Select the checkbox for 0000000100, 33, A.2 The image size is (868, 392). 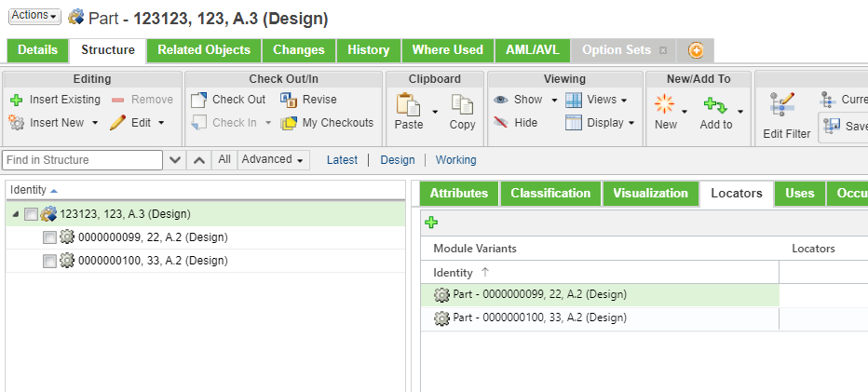[49, 261]
